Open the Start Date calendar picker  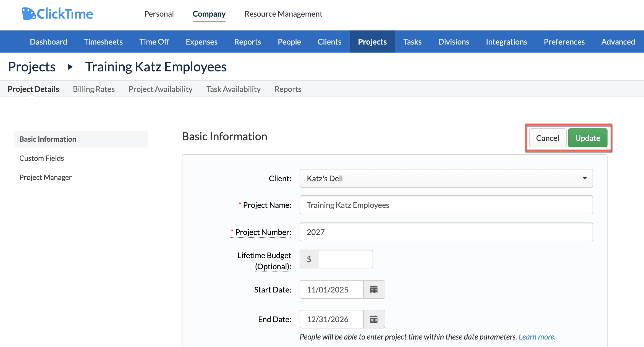click(374, 290)
